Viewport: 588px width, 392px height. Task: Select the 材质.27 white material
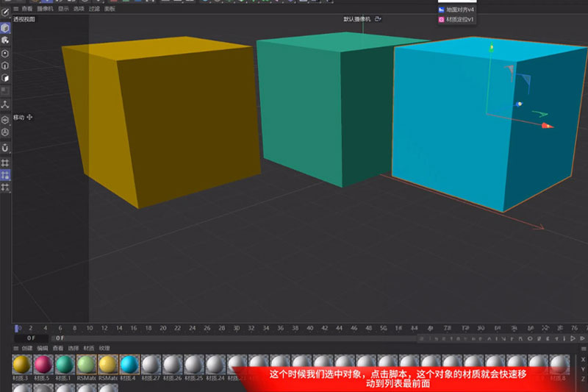point(151,364)
